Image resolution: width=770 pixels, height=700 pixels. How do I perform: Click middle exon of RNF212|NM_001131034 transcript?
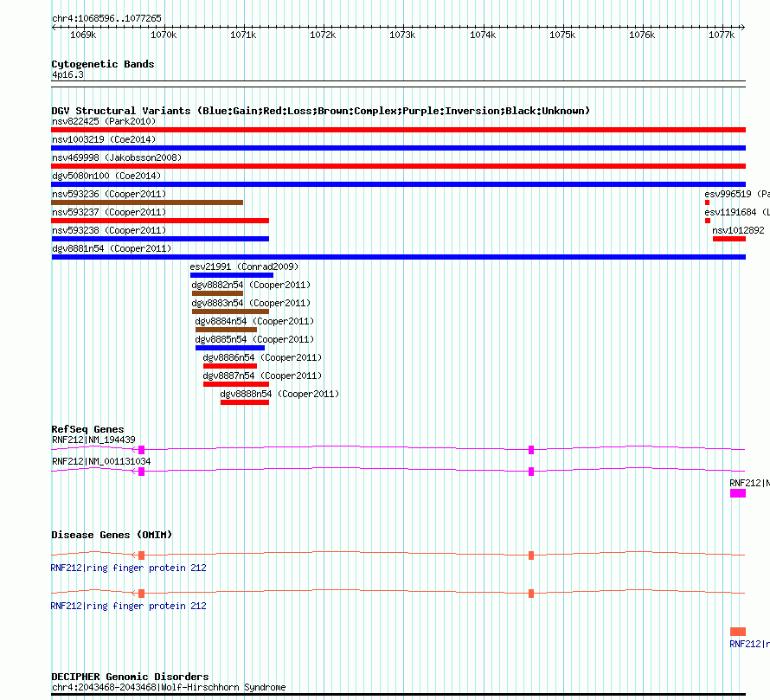tap(531, 472)
